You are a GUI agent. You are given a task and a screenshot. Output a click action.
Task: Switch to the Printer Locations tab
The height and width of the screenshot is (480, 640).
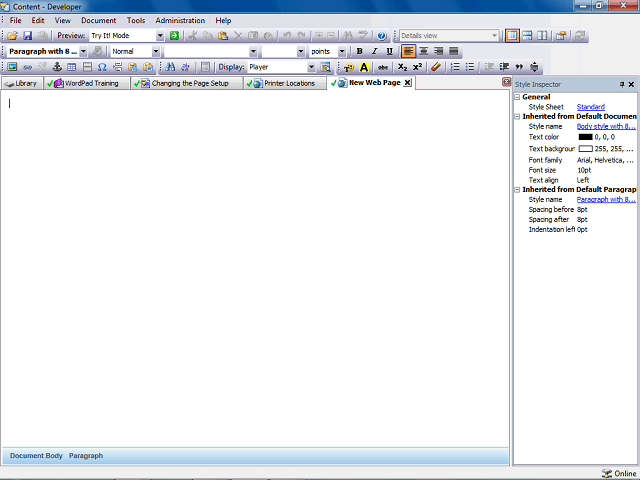(x=285, y=83)
